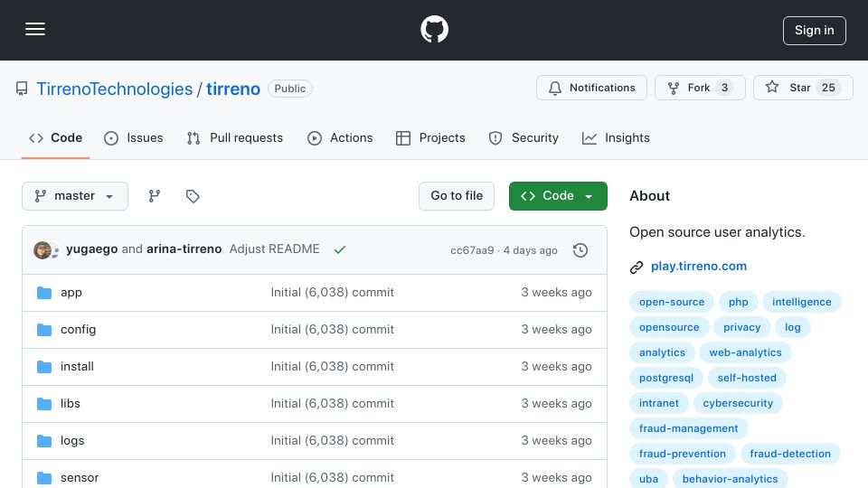The height and width of the screenshot is (488, 868).
Task: Open the Pull requests tab
Action: coord(235,137)
